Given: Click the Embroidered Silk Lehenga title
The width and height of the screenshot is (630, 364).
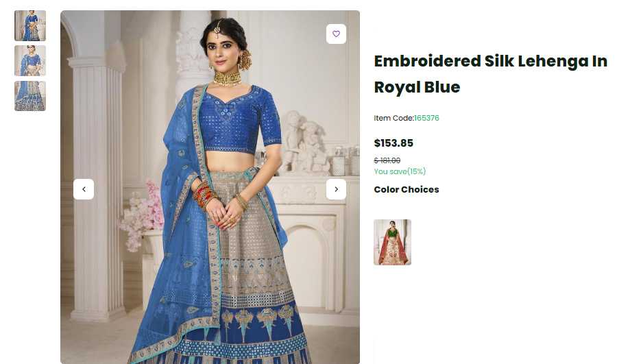Looking at the screenshot, I should click(491, 74).
